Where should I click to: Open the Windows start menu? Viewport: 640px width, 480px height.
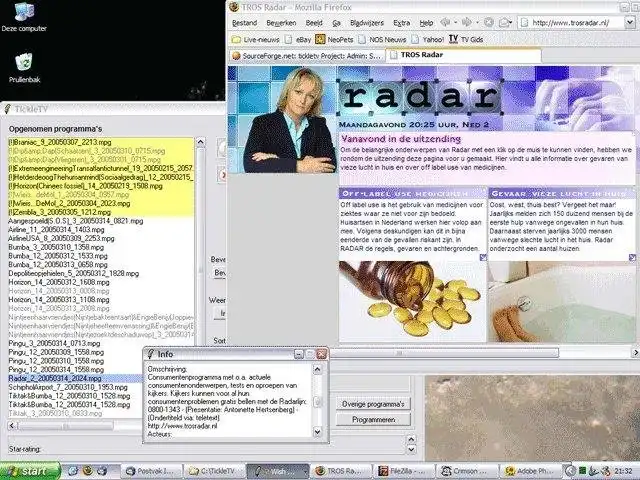(x=30, y=471)
